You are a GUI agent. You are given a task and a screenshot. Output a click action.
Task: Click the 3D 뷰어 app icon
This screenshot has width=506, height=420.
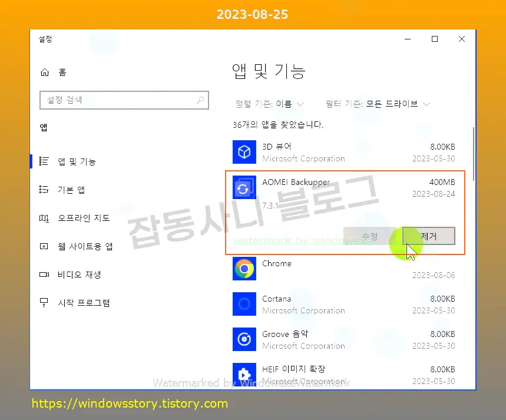(x=244, y=152)
